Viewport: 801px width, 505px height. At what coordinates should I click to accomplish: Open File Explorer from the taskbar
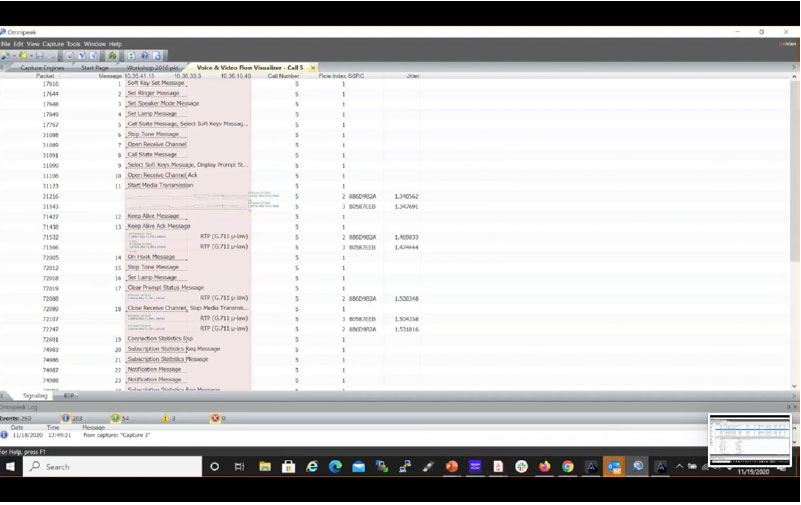click(x=265, y=467)
